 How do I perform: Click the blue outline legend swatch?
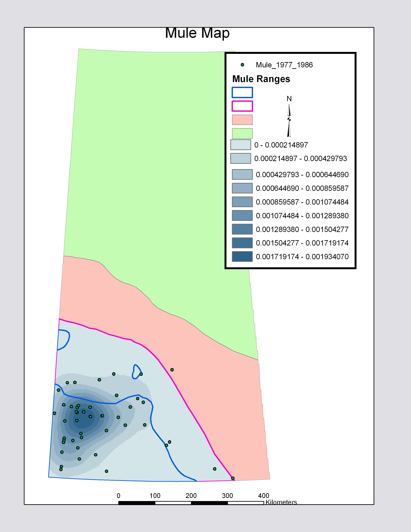[242, 93]
